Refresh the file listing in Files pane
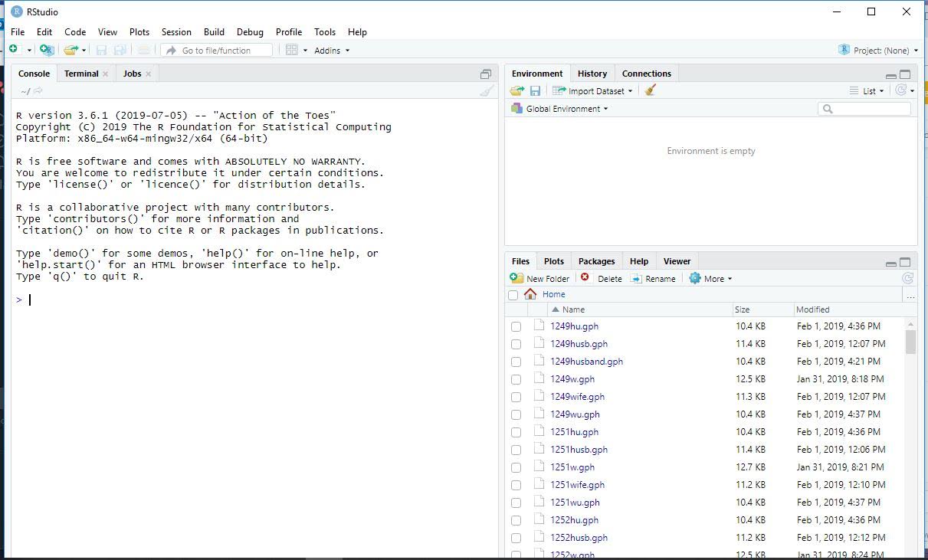Image resolution: width=928 pixels, height=560 pixels. point(908,279)
